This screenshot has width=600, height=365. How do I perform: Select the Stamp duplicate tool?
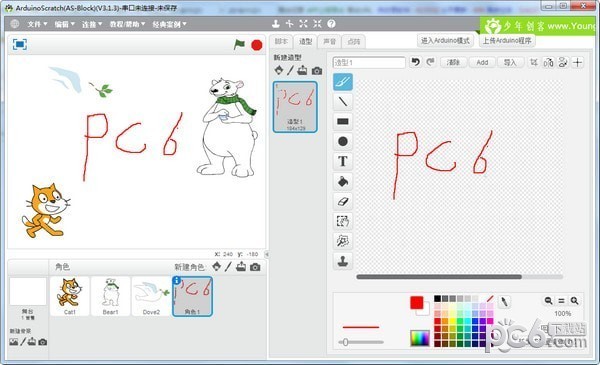pos(342,261)
